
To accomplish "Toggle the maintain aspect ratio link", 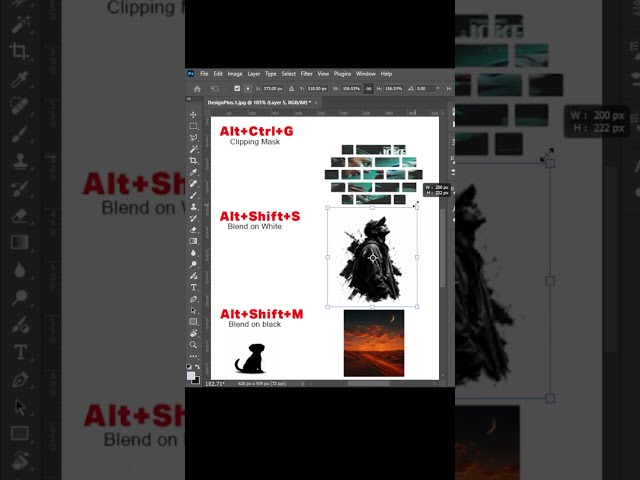I will tap(368, 89).
